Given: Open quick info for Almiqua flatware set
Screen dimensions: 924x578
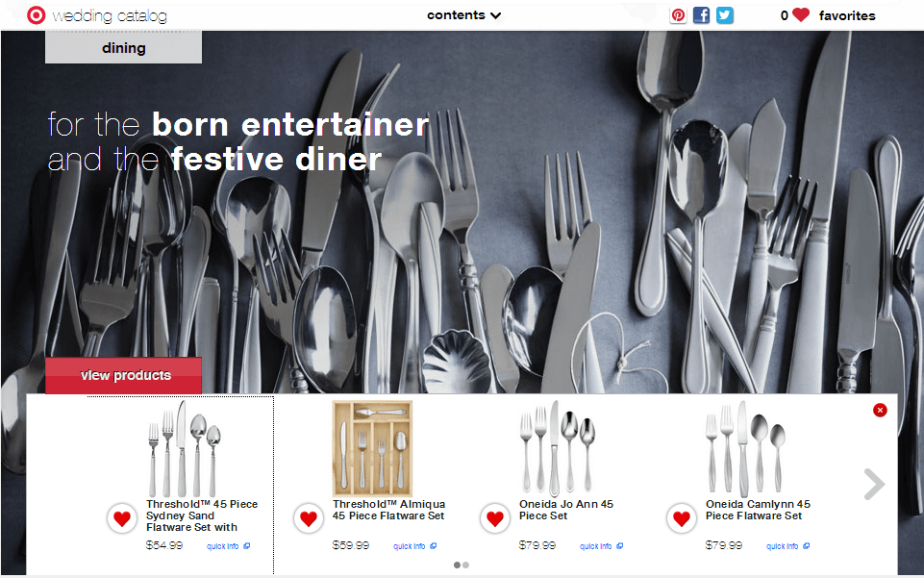Looking at the screenshot, I should pyautogui.click(x=414, y=546).
